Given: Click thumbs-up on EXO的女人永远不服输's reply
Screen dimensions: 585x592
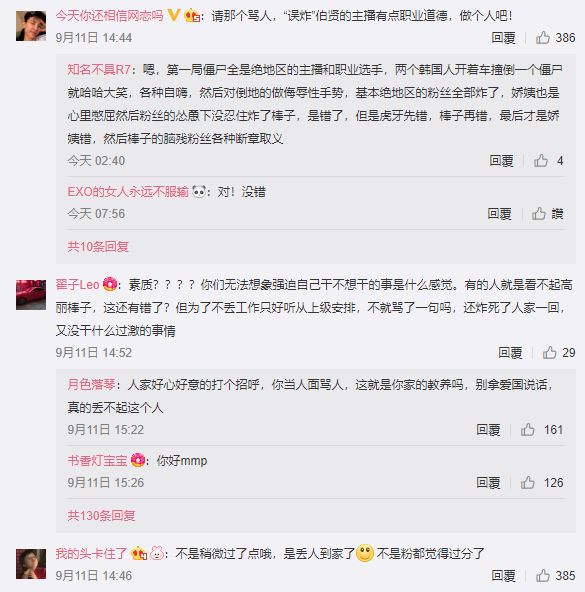Looking at the screenshot, I should [x=539, y=214].
